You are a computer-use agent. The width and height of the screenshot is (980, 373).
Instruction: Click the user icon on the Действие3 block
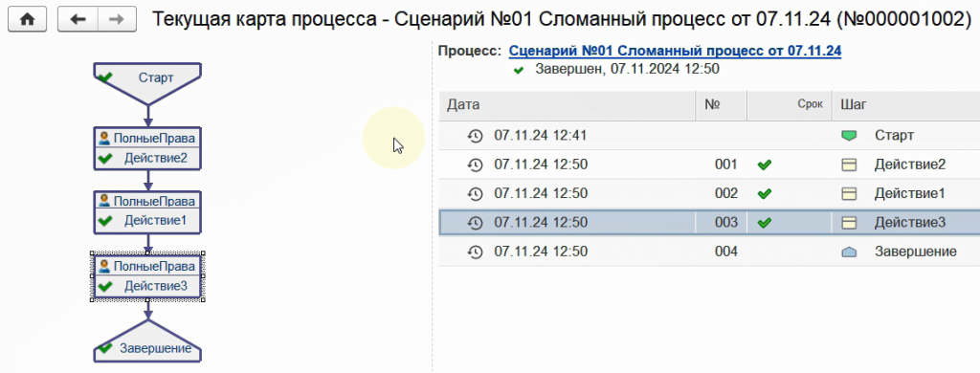coord(104,266)
